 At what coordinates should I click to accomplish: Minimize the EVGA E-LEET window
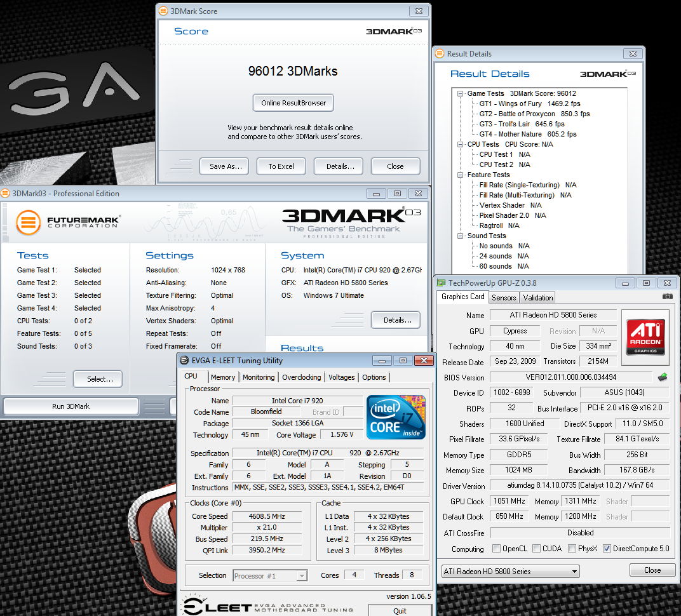click(382, 361)
